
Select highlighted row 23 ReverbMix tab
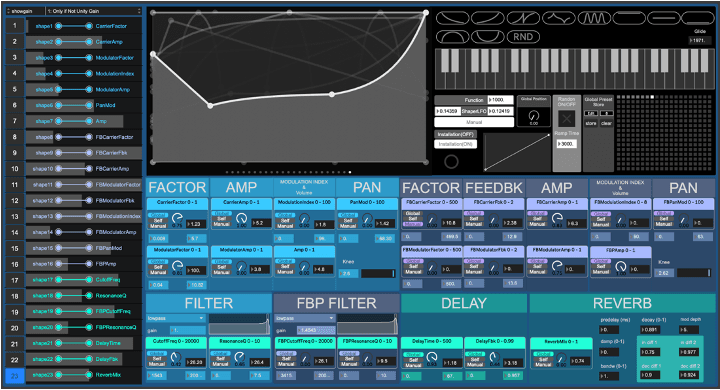(15, 375)
